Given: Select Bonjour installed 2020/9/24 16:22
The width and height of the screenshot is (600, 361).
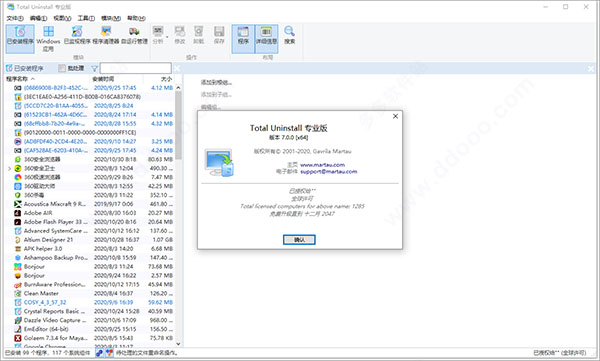Looking at the screenshot, I should (90, 275).
